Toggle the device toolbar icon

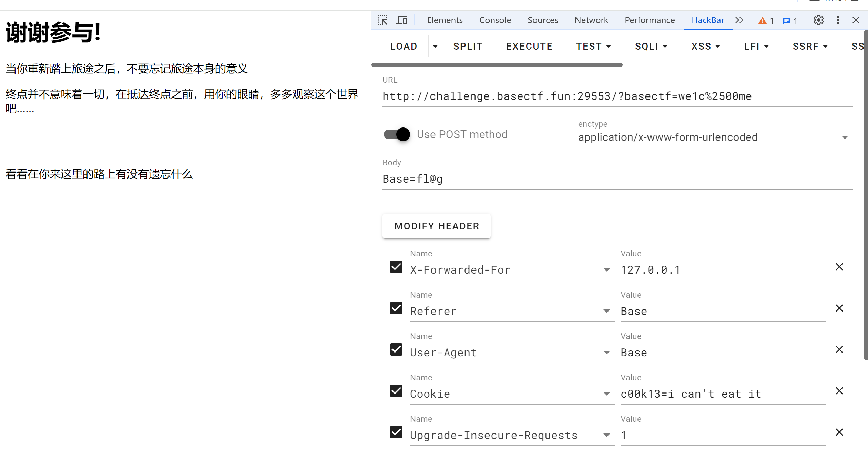402,20
